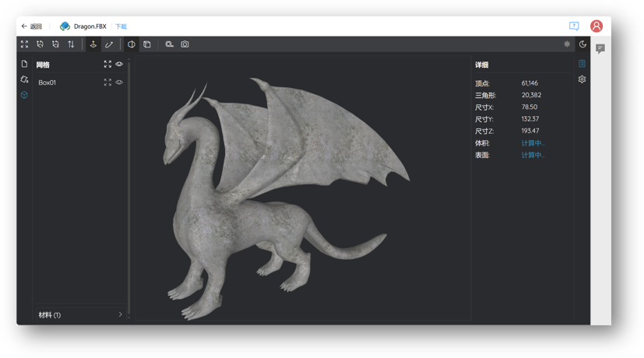This screenshot has height=358, width=644.
Task: Switch to dark mode with the moon icon
Action: [x=582, y=44]
